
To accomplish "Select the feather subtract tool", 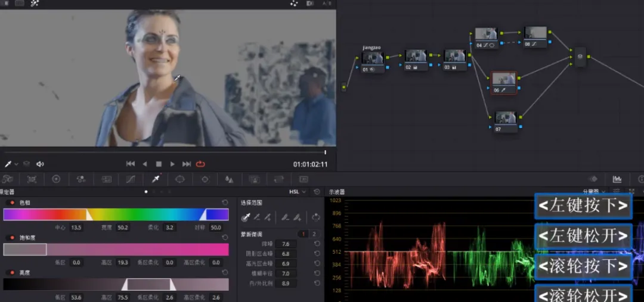I will 284,217.
